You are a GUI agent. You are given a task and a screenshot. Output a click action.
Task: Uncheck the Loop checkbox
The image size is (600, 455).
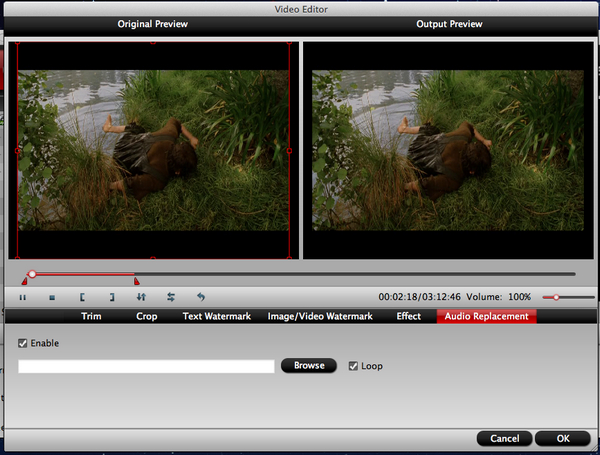coord(353,366)
